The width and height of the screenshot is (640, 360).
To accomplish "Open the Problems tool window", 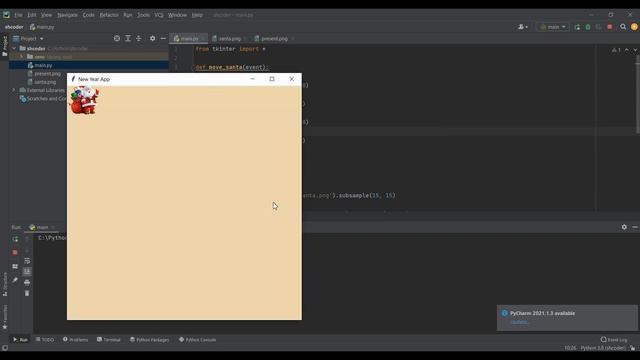I will click(76, 340).
